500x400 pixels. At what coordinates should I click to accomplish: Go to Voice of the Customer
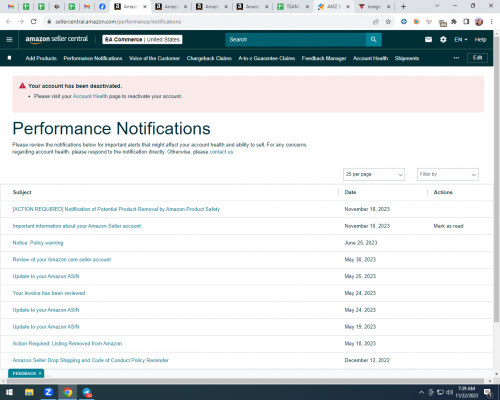(154, 58)
